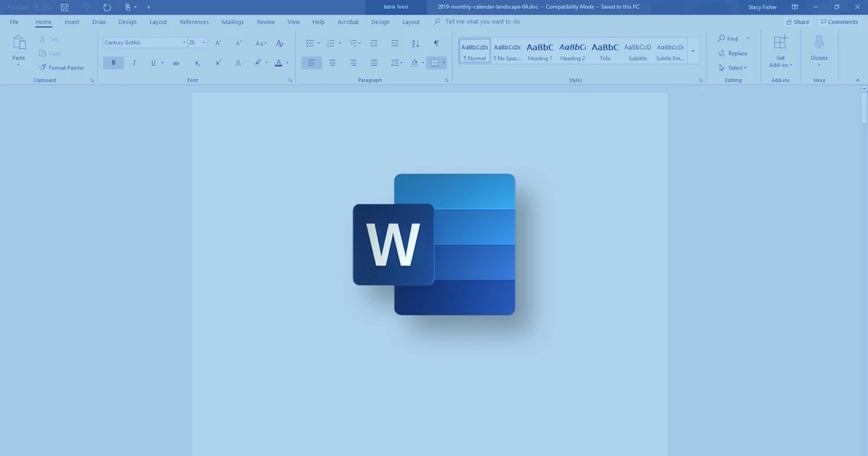The height and width of the screenshot is (456, 868).
Task: Toggle Justify paragraph alignment
Action: 374,63
